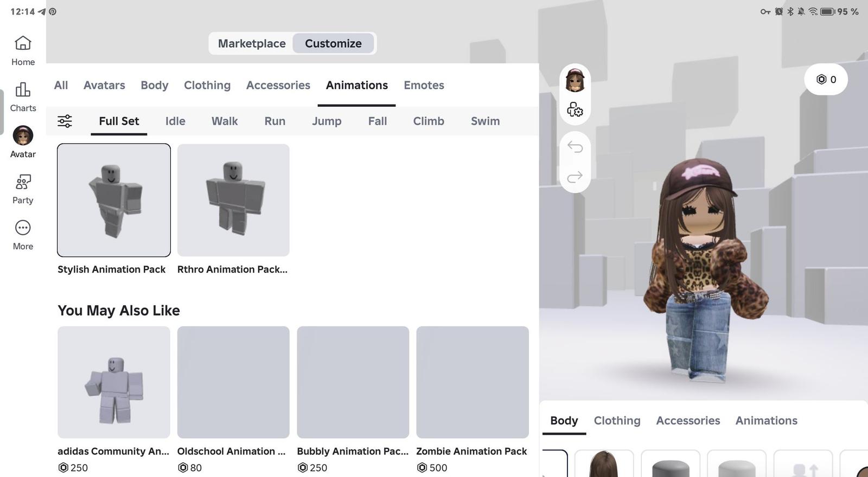Select the Rthro Animation Pack thumbnail
The image size is (868, 477).
[233, 200]
